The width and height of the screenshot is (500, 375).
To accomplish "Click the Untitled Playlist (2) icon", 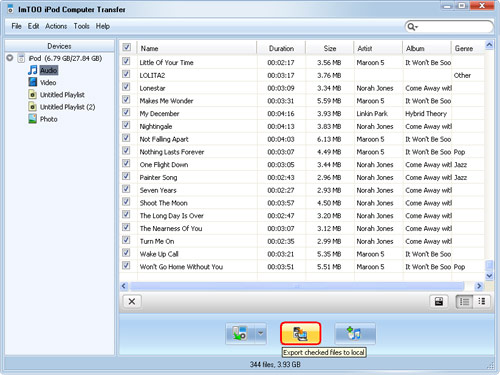I will pos(32,107).
